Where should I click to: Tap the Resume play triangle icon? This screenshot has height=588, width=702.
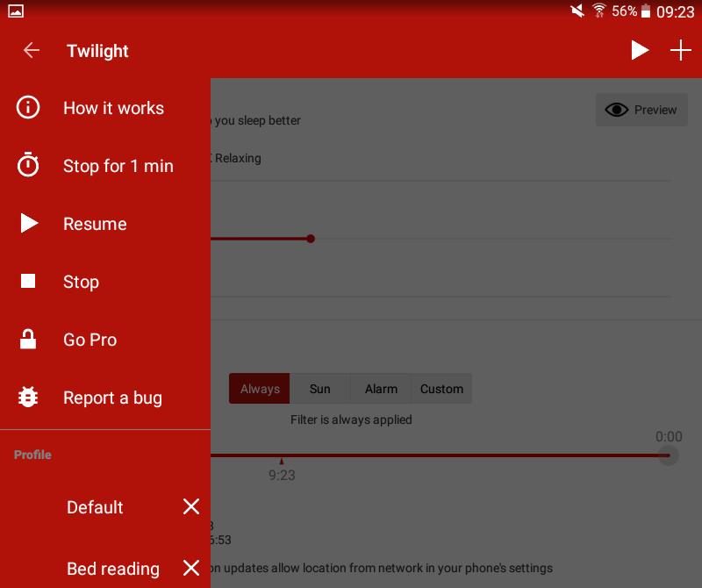tap(29, 223)
